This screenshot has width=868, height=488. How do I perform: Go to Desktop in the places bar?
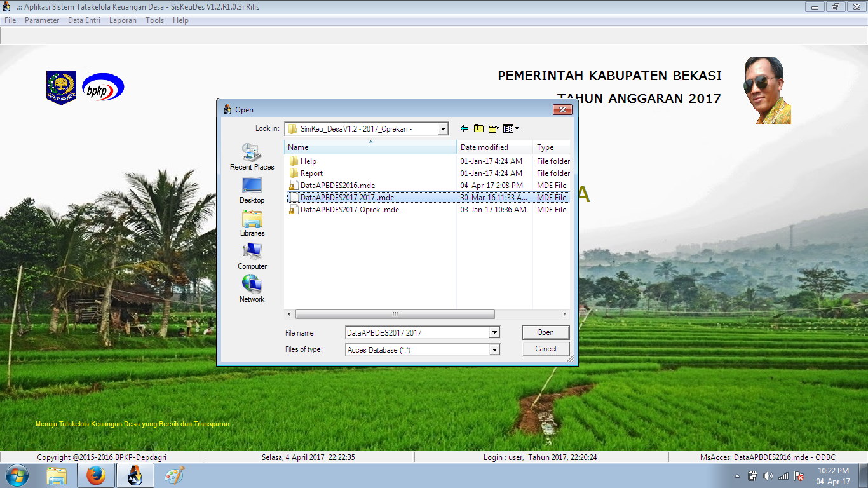[252, 191]
